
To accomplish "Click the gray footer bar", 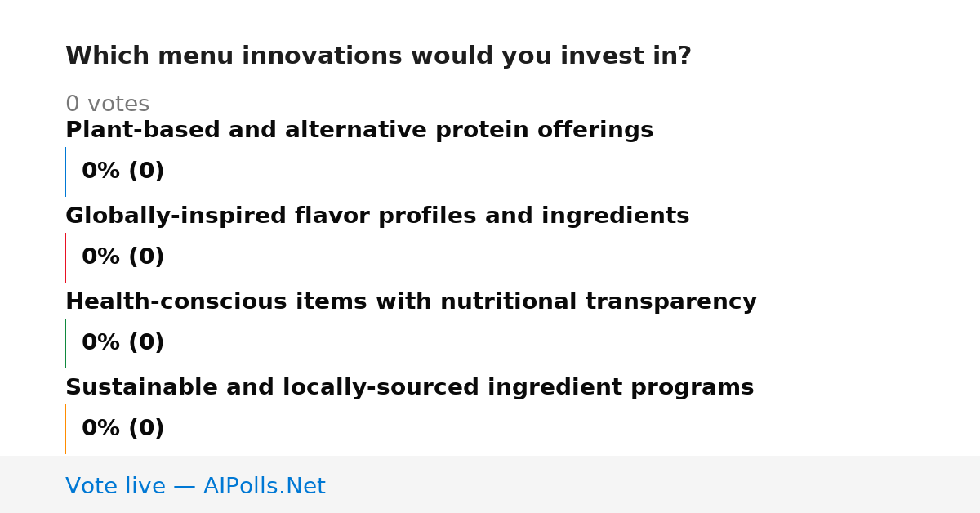I will click(x=490, y=484).
